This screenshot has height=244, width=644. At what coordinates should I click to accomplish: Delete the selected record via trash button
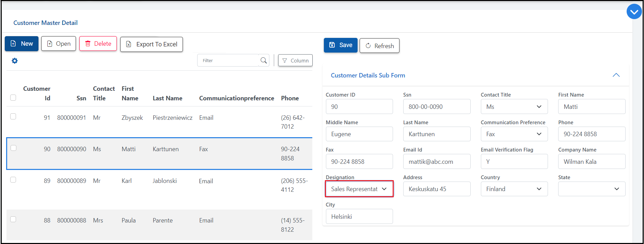coord(98,44)
